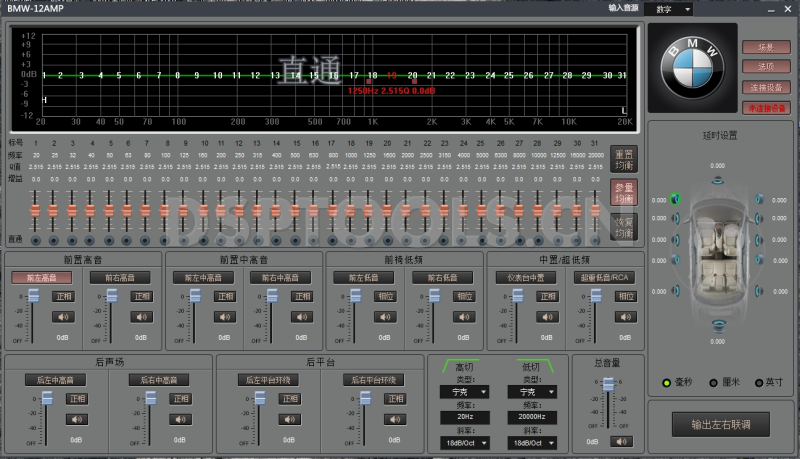The width and height of the screenshot is (800, 459).
Task: Expand the 低切 slope 18dB/Oct dropdown
Action: coord(531,441)
